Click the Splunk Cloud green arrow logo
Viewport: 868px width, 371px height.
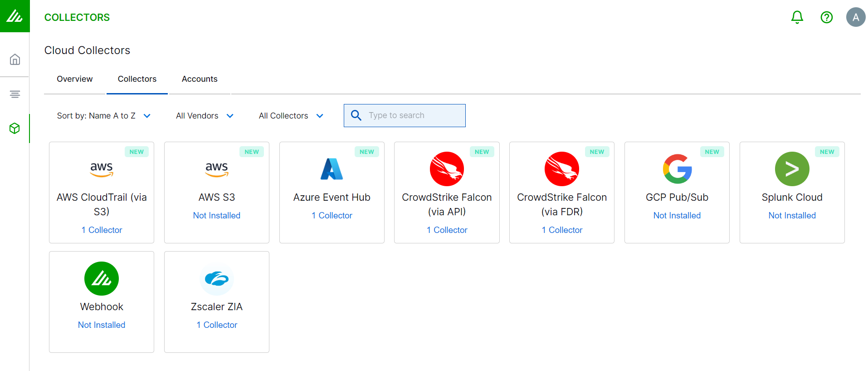[792, 169]
